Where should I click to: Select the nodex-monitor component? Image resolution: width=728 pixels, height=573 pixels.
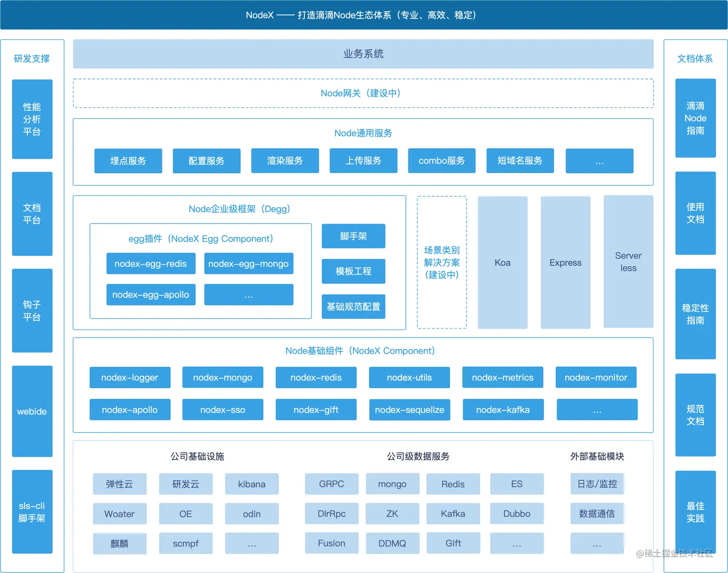[596, 378]
